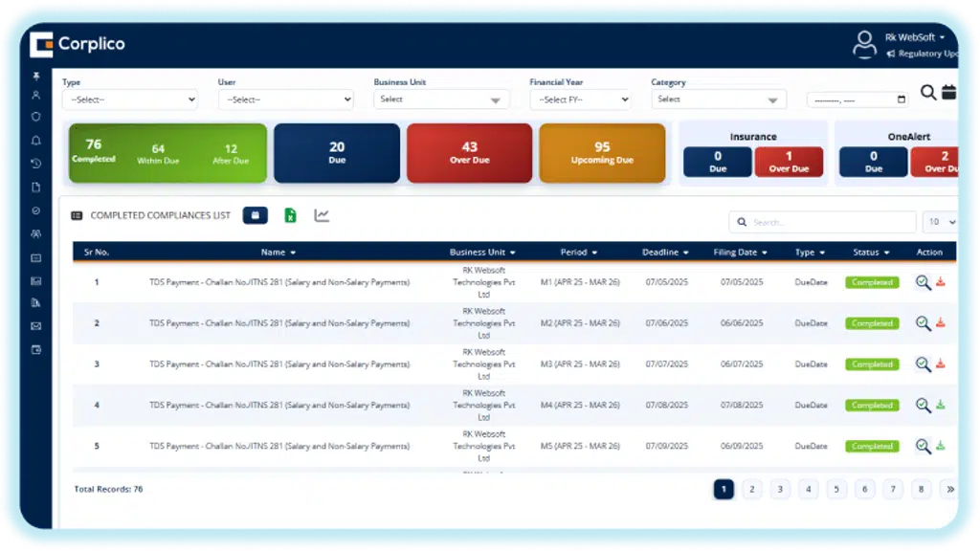980x551 pixels.
Task: Download the row 2 document with red icon
Action: click(x=941, y=323)
